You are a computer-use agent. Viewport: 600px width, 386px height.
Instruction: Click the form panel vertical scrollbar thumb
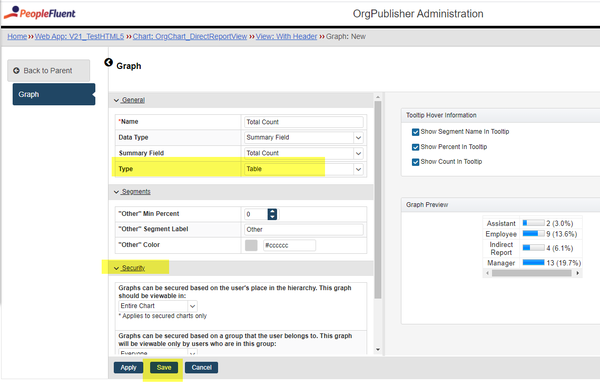pyautogui.click(x=378, y=199)
